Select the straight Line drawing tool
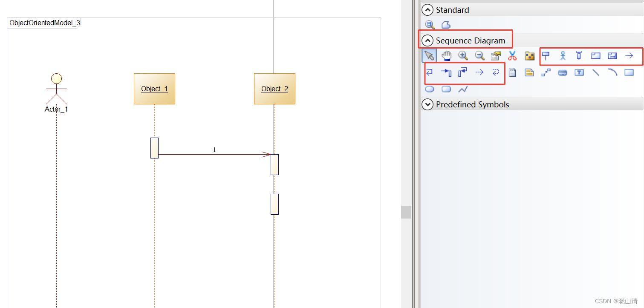The width and height of the screenshot is (644, 308). (596, 72)
